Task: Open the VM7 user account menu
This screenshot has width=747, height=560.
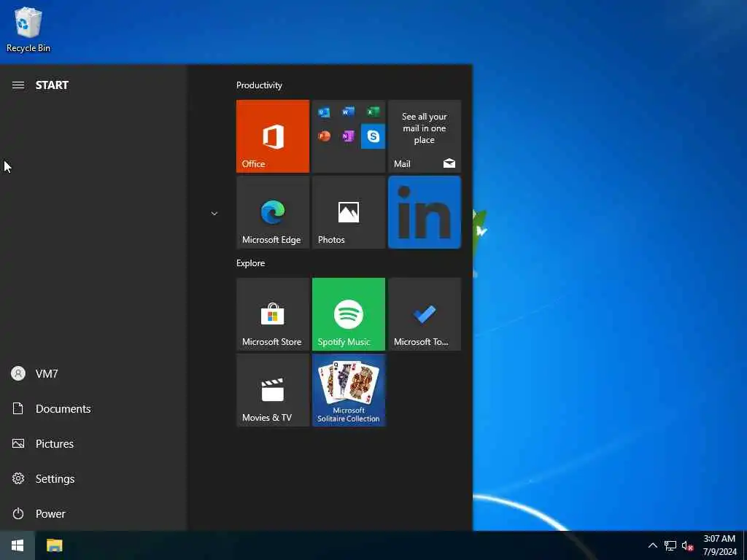Action: 93,374
